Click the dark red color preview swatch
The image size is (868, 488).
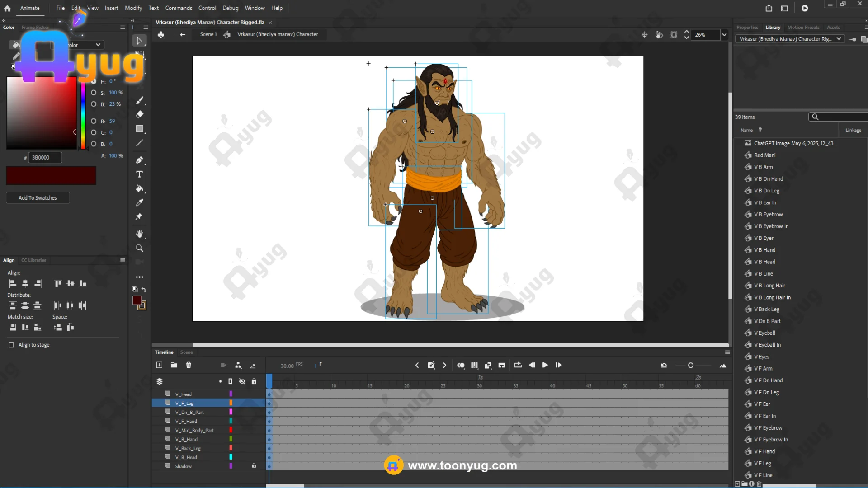click(x=51, y=175)
